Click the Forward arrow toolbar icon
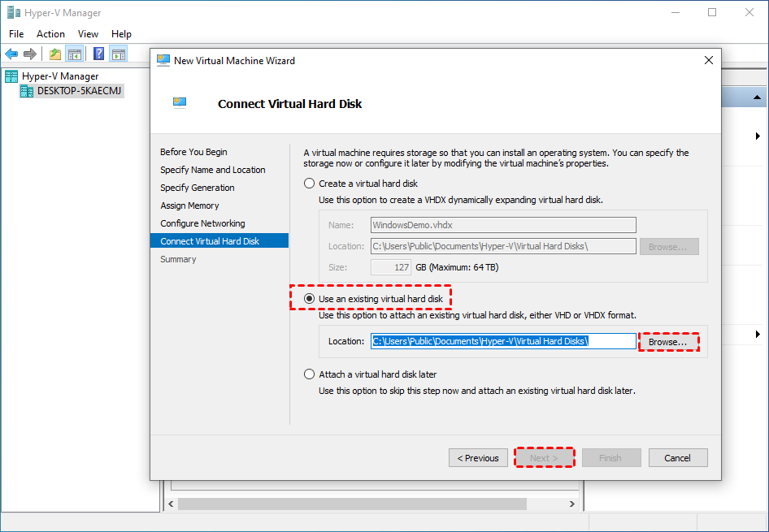Viewport: 769px width, 532px height. pyautogui.click(x=30, y=54)
